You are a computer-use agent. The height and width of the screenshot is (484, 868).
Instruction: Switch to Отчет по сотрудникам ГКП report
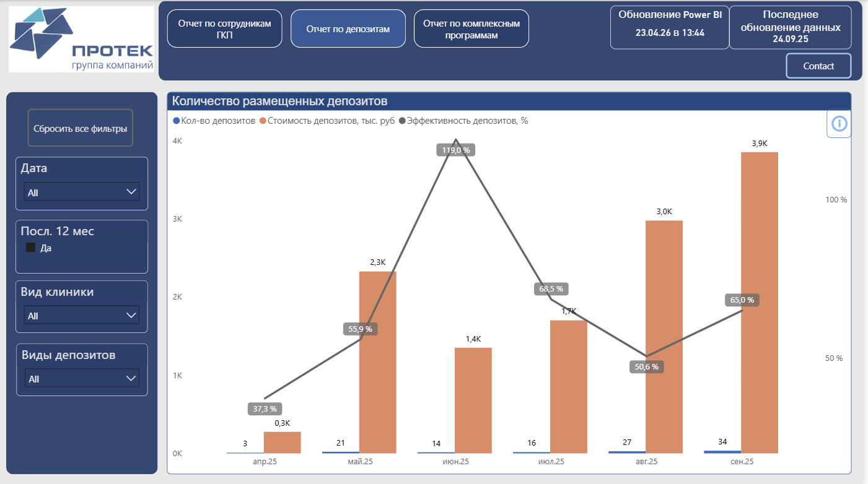224,28
